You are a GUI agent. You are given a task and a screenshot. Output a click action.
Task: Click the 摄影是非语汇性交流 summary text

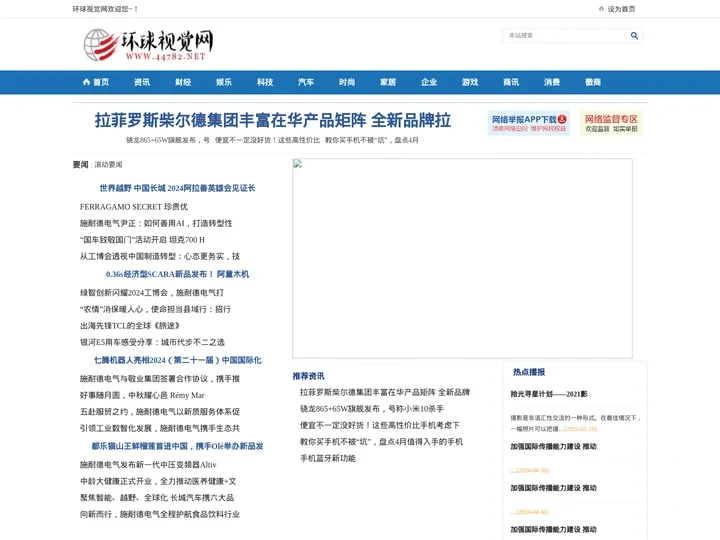point(575,423)
